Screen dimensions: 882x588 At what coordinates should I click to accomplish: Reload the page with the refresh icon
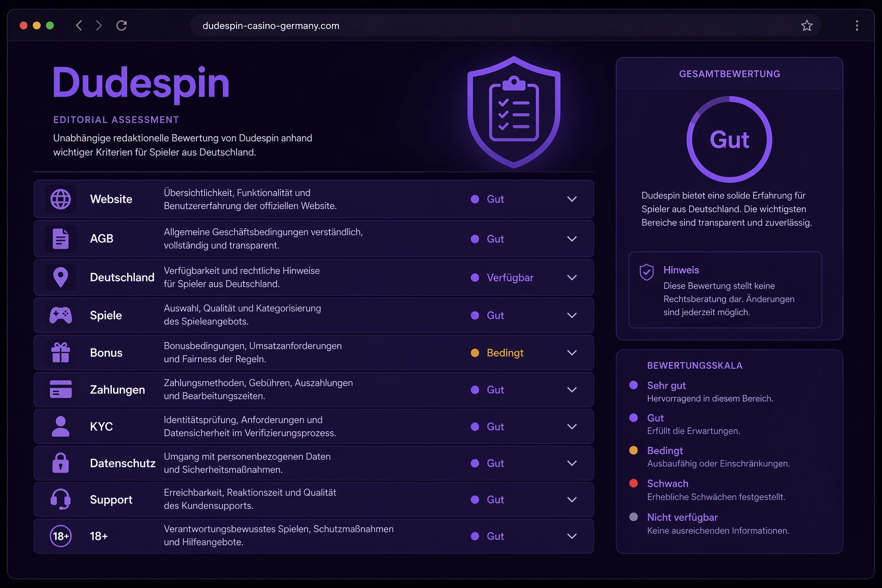point(121,25)
